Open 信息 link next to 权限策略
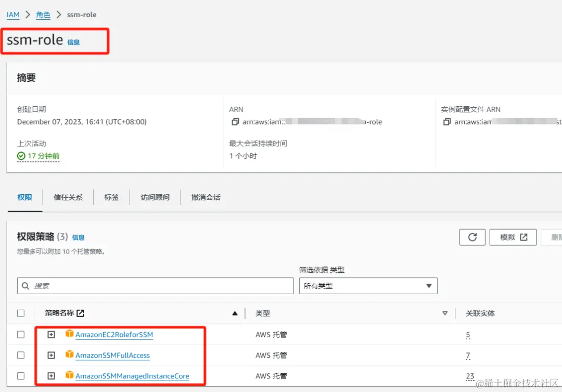562x392 pixels. pyautogui.click(x=78, y=237)
